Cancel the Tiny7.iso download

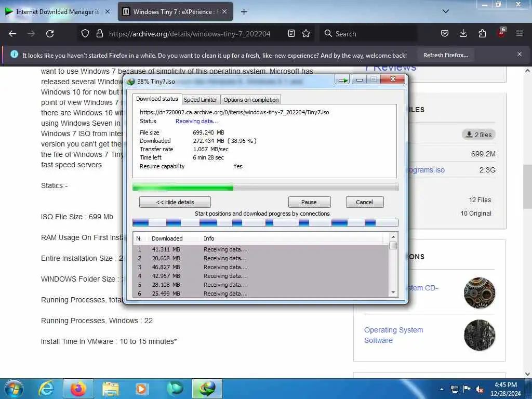click(x=364, y=202)
